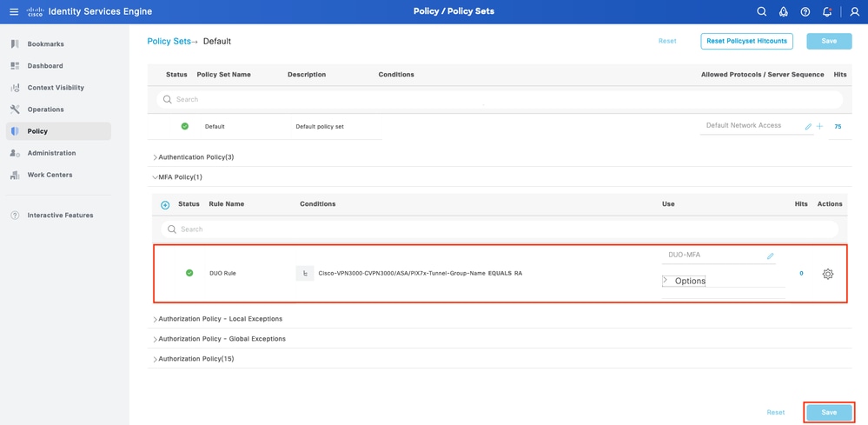Viewport: 868px width, 425px height.
Task: Edit DUO-MFA with pencil icon
Action: click(770, 256)
